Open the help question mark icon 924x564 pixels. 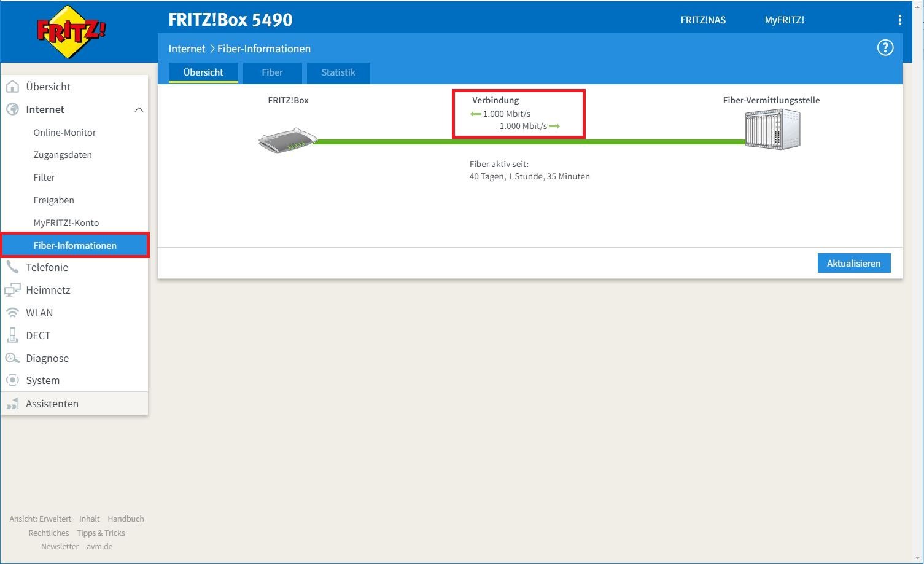[885, 48]
